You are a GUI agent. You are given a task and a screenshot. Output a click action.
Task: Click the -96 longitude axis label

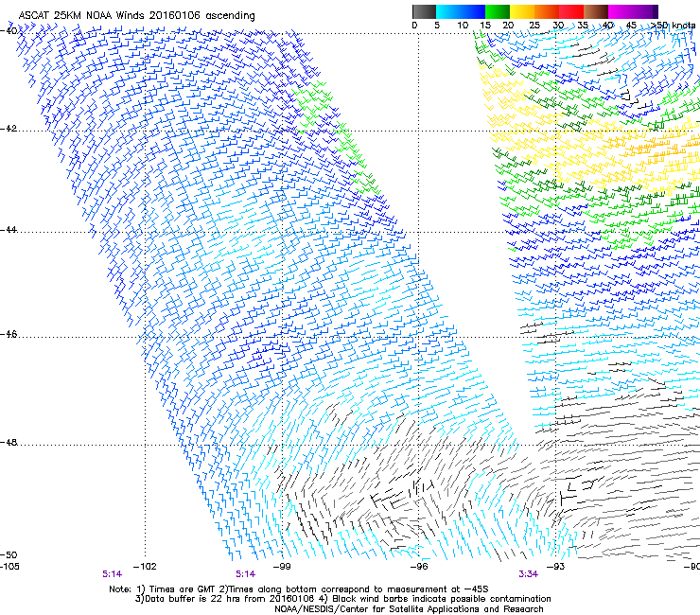point(419,567)
